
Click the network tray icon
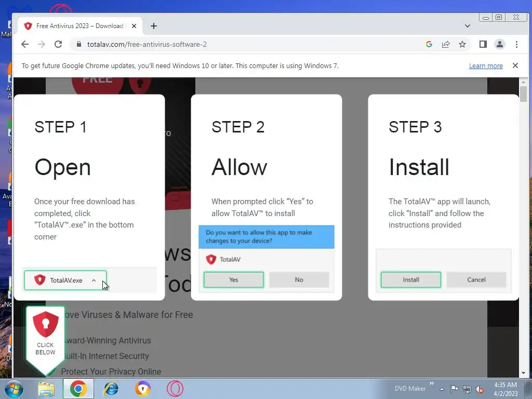(x=467, y=389)
